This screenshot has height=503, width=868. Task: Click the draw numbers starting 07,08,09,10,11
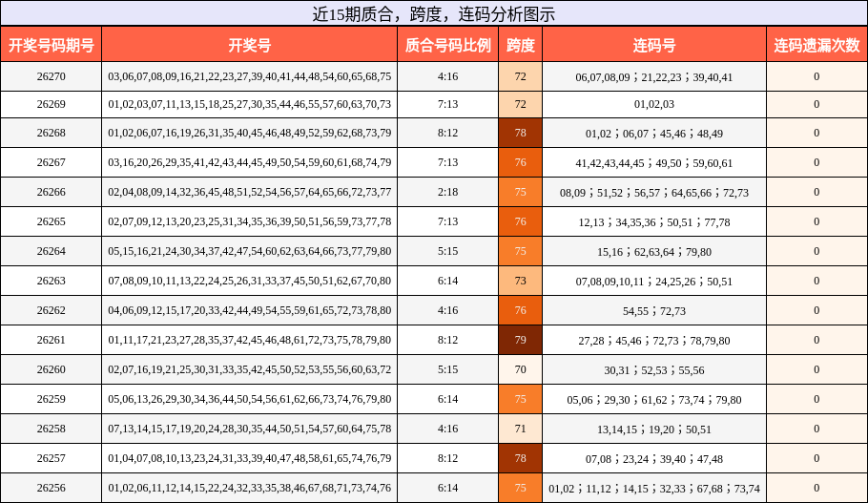click(x=250, y=281)
